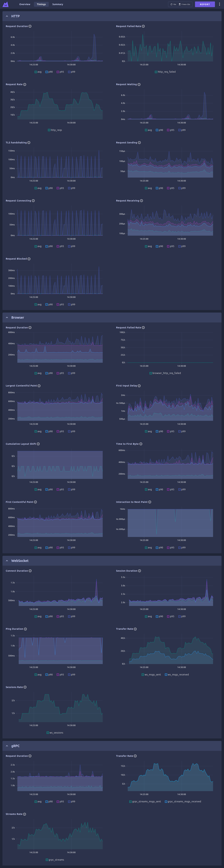Click http_req_failed legend color square
The width and height of the screenshot is (224, 868).
point(156,72)
